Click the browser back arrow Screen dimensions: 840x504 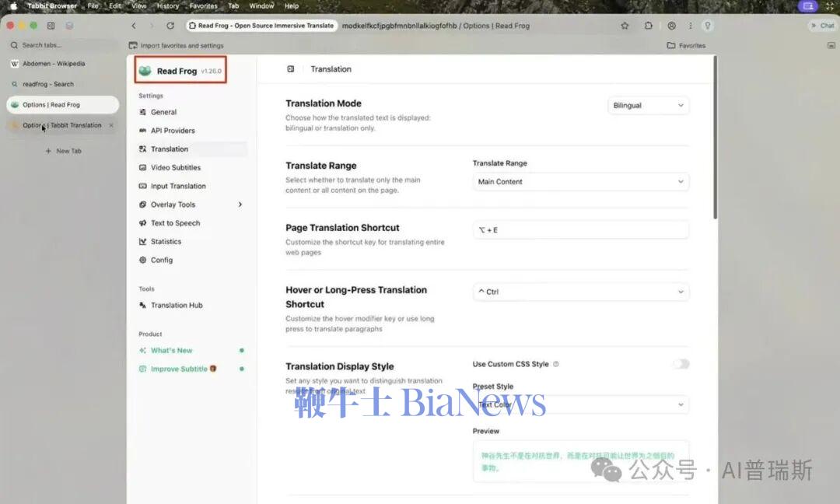pyautogui.click(x=134, y=26)
